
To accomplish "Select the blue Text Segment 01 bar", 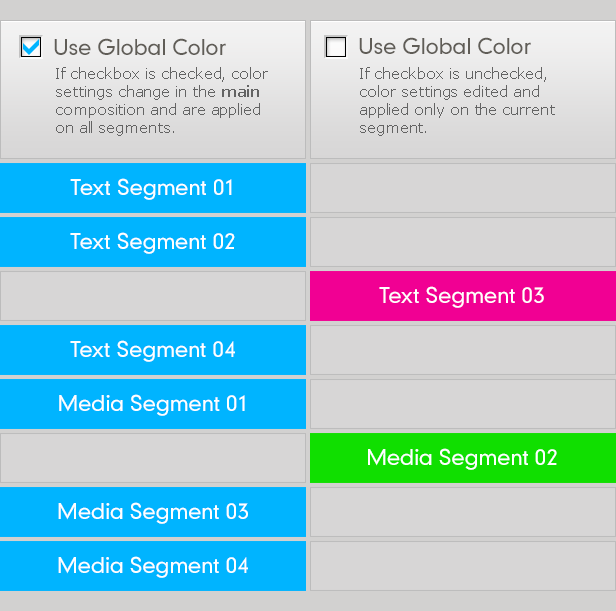I will pos(153,188).
